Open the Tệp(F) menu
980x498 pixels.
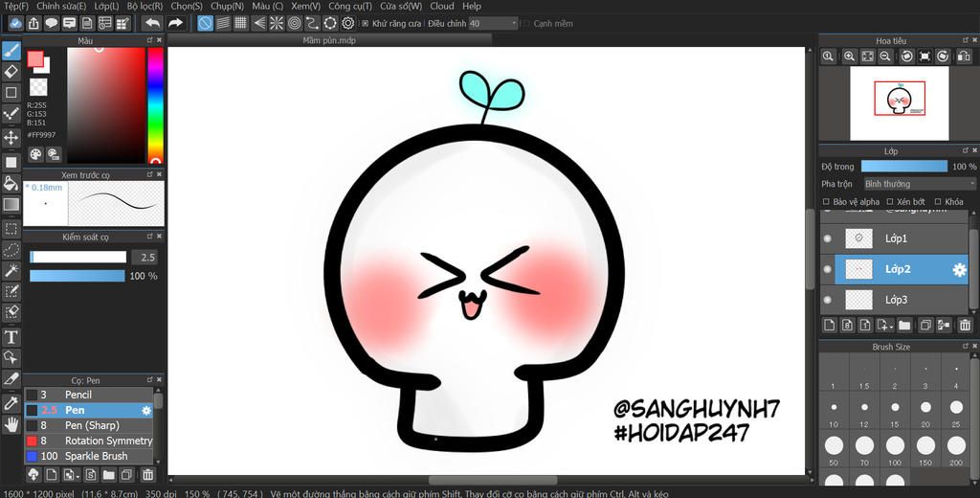pyautogui.click(x=16, y=7)
